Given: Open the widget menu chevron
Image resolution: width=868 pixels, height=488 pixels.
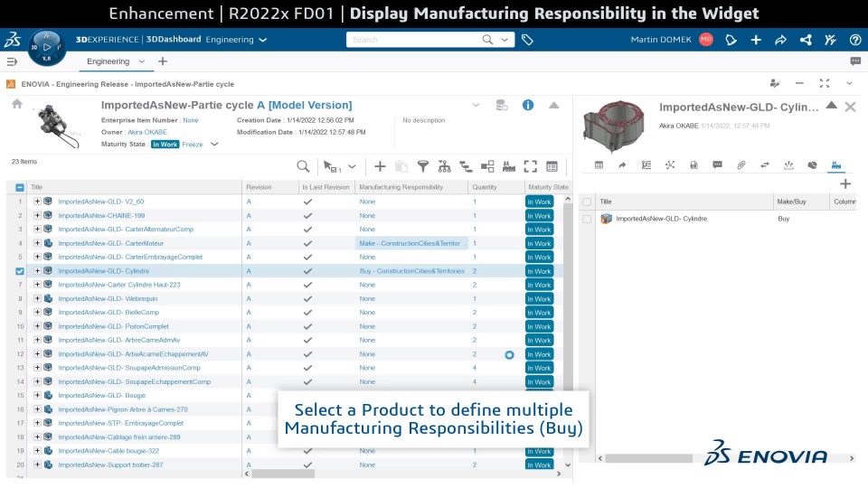Looking at the screenshot, I should pos(849,83).
